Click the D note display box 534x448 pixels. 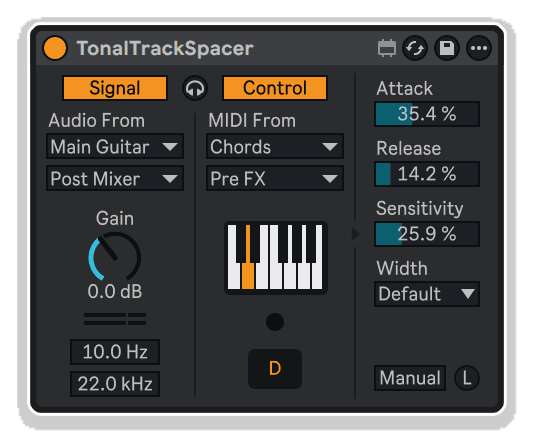pos(275,369)
